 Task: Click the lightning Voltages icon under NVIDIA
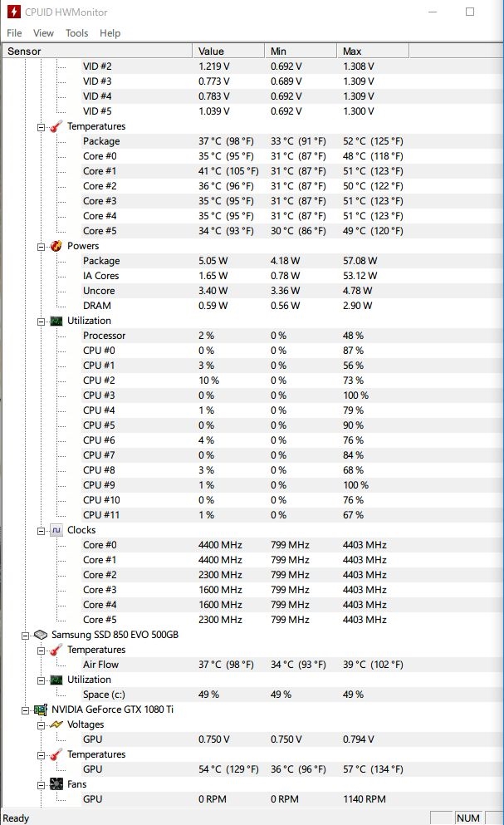[x=56, y=724]
